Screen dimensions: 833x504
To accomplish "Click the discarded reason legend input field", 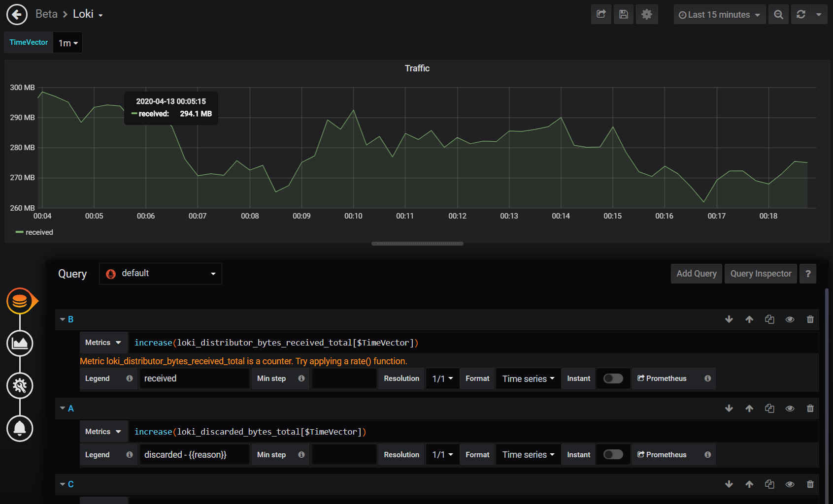I will click(194, 454).
